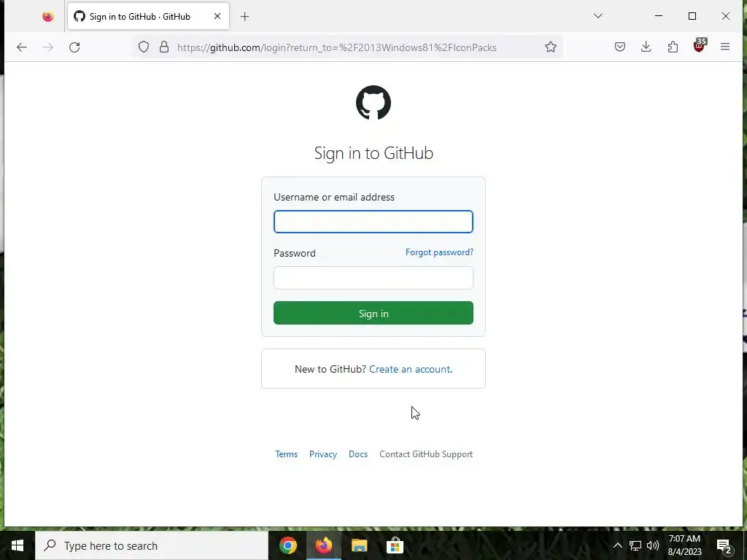Click the forward navigation arrow
This screenshot has height=560, width=747.
click(47, 47)
